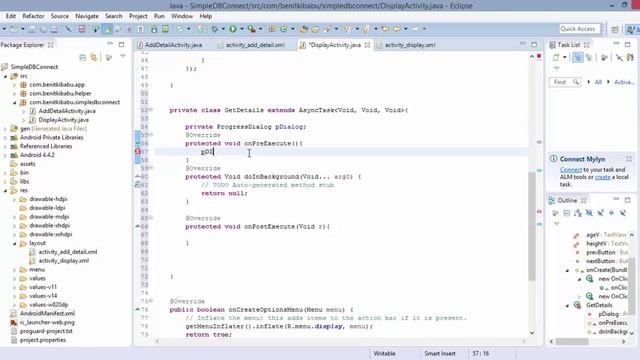Click the Search flashlight toolbar icon
The image size is (640, 360).
(x=327, y=29)
